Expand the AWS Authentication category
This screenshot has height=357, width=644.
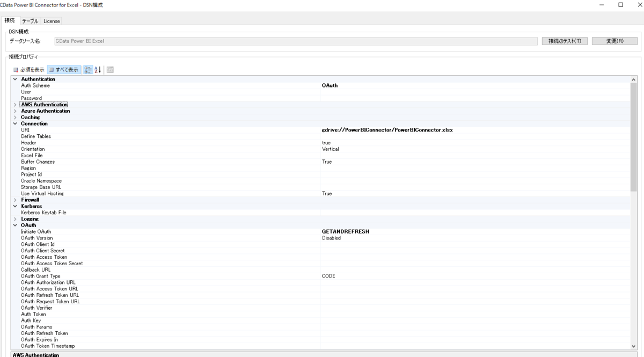[x=15, y=105]
